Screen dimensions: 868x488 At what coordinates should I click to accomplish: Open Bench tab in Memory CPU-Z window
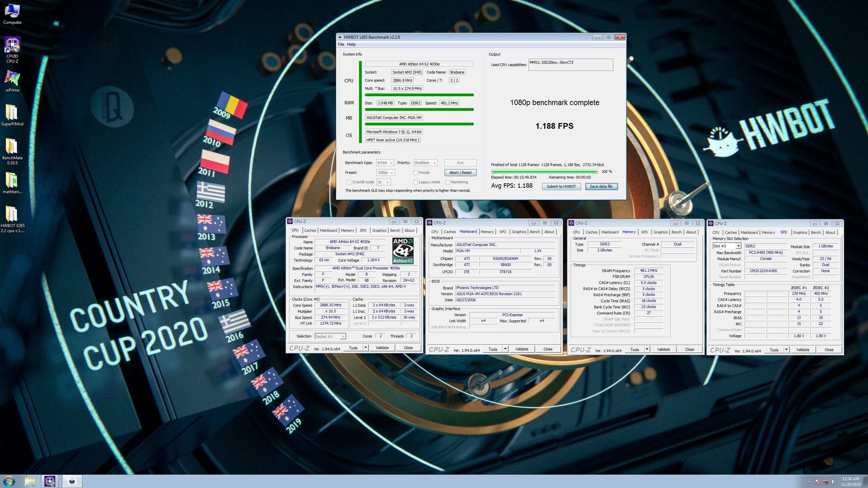(x=676, y=232)
